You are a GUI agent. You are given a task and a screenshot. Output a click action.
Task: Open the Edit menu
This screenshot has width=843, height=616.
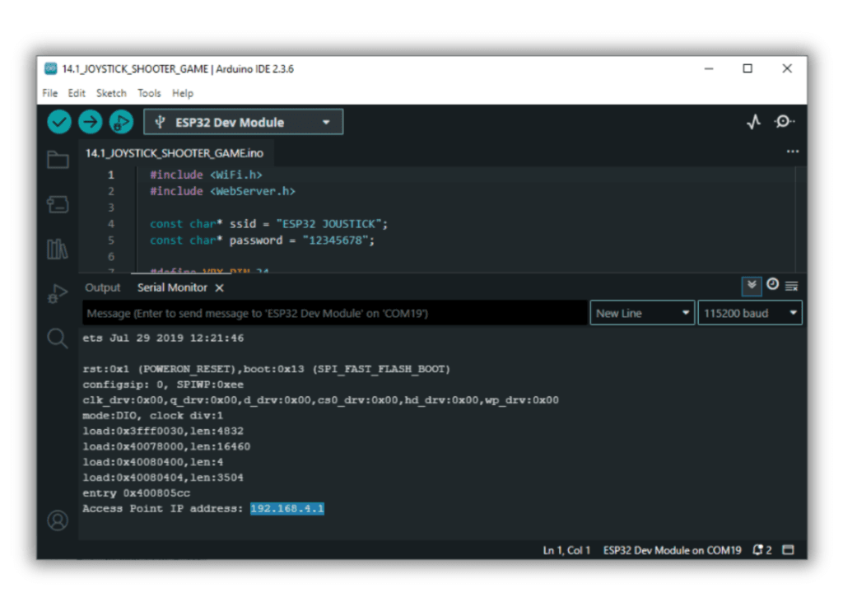pyautogui.click(x=77, y=93)
